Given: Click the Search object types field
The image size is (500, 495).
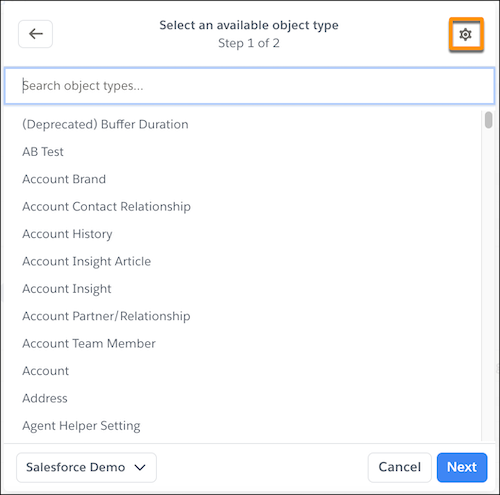Looking at the screenshot, I should click(249, 86).
